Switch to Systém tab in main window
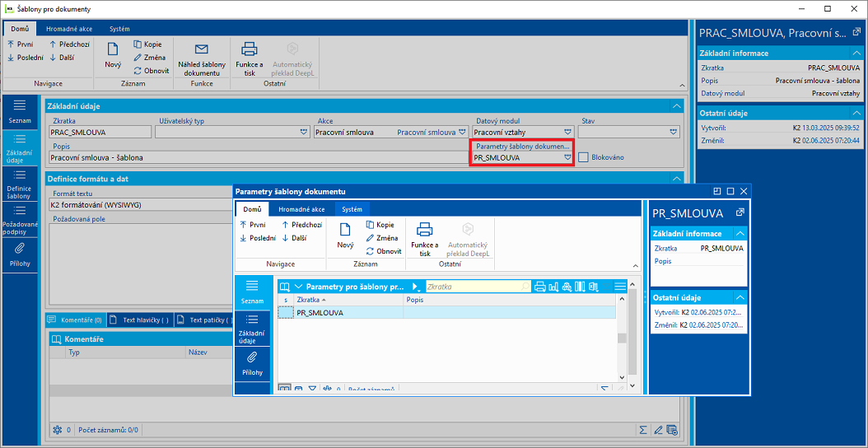 119,29
